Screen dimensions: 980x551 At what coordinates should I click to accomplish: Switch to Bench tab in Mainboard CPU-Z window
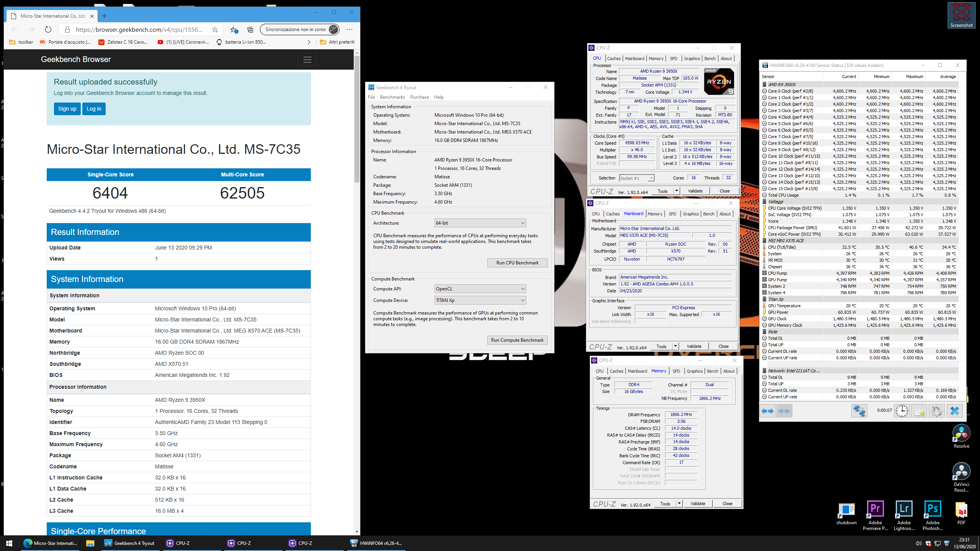[x=709, y=214]
